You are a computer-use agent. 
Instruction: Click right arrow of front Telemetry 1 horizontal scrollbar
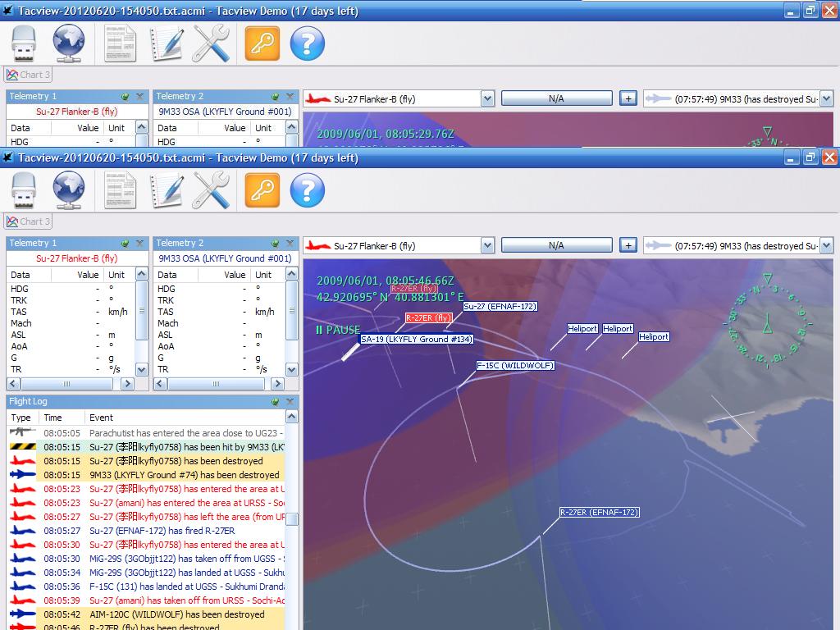pyautogui.click(x=127, y=384)
